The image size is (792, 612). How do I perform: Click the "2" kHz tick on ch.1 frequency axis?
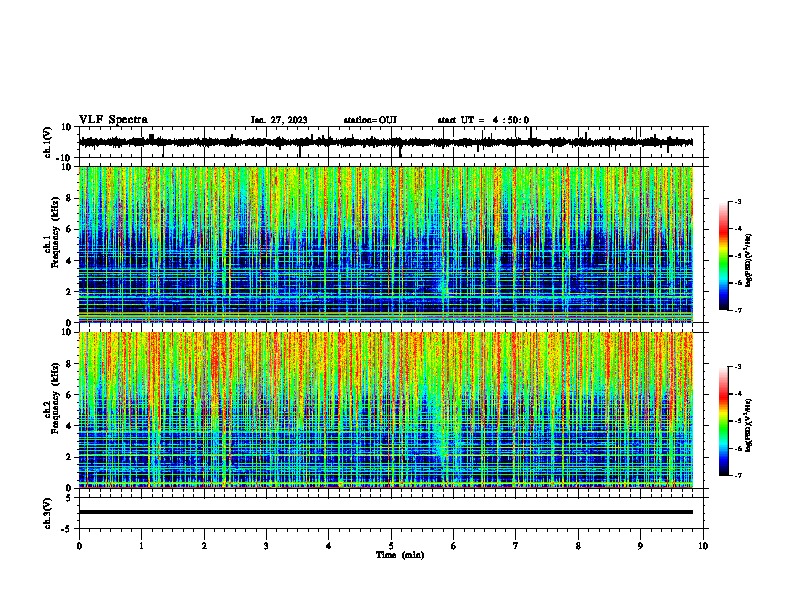coord(69,292)
